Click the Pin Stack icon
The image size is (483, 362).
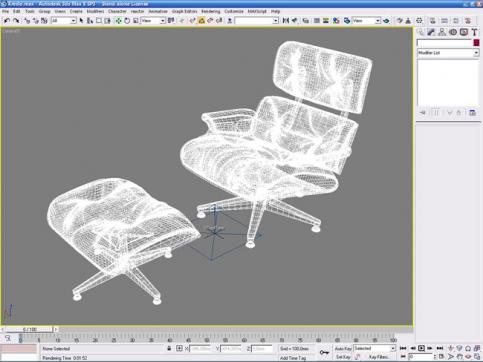coord(423,113)
